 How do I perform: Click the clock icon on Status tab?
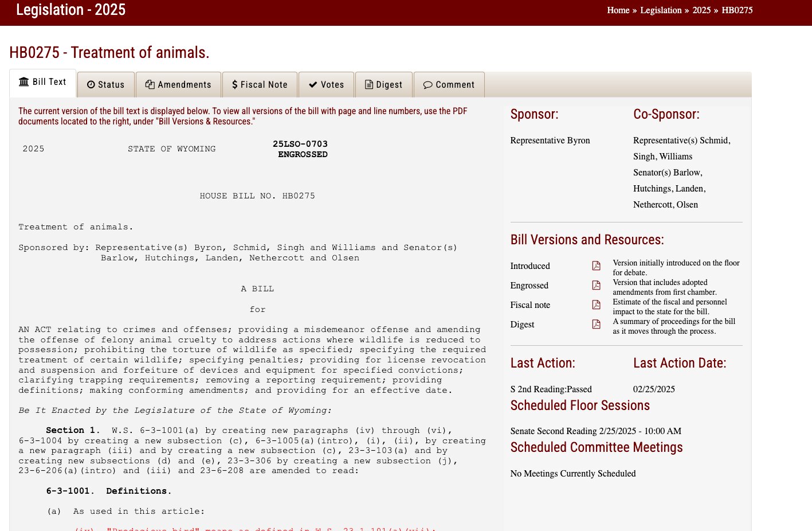coord(91,84)
